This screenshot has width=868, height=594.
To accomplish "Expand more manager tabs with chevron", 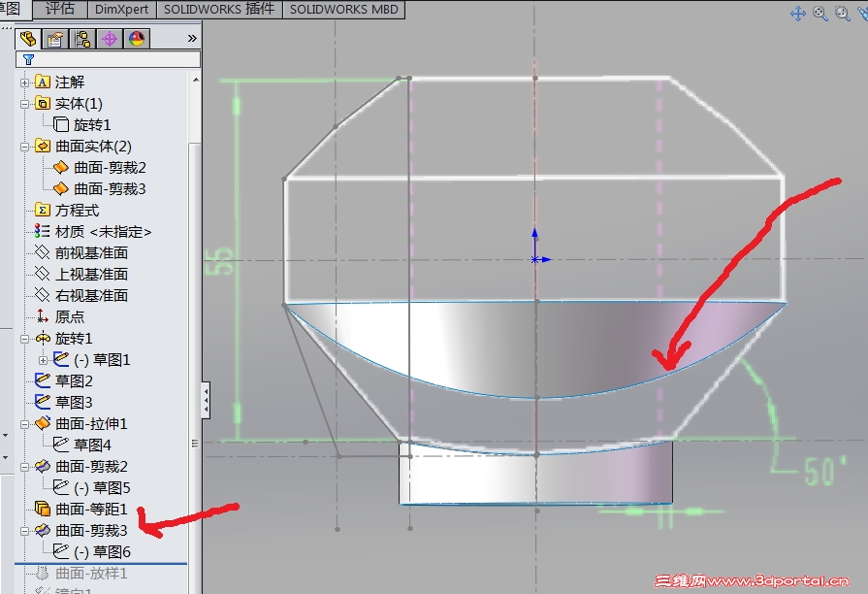I will pos(192,38).
